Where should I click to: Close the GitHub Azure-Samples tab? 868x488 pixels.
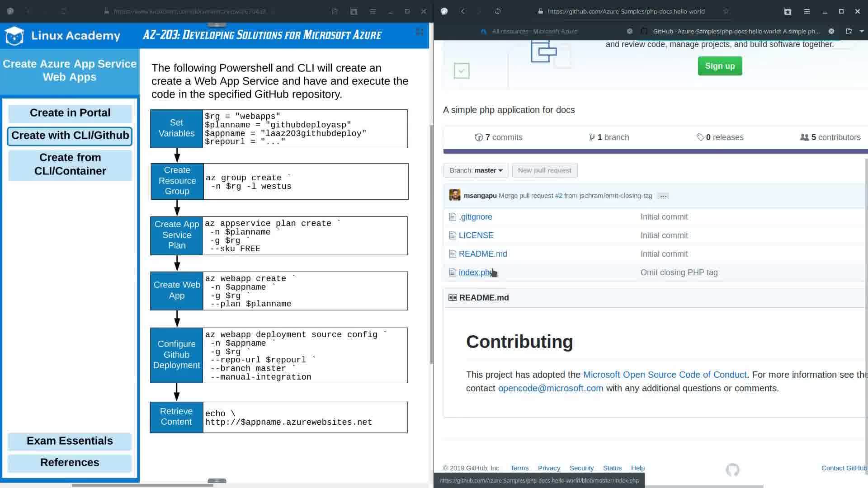click(x=831, y=31)
